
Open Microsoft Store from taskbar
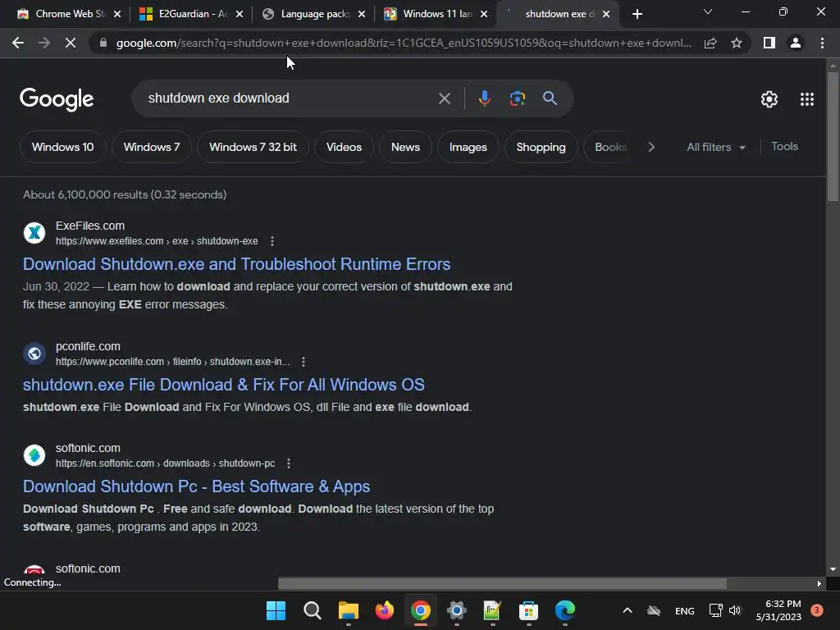tap(528, 610)
